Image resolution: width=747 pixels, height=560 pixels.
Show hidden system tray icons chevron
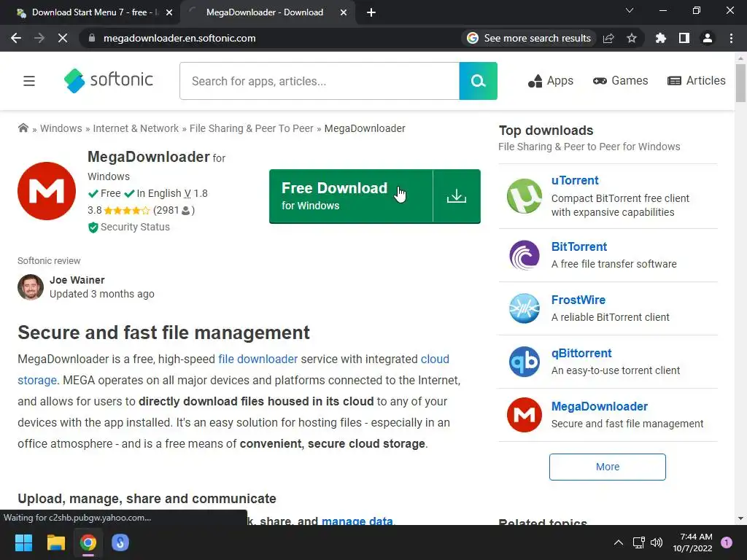pos(619,542)
